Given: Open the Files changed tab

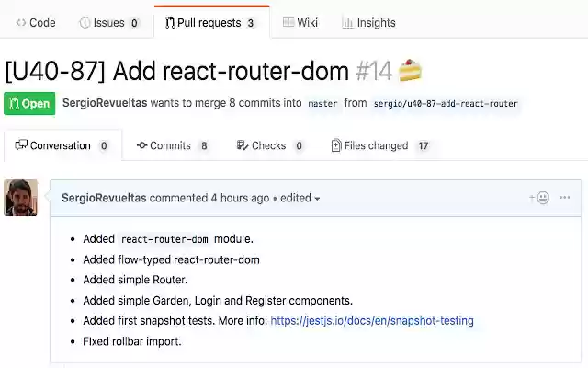Looking at the screenshot, I should tap(380, 145).
